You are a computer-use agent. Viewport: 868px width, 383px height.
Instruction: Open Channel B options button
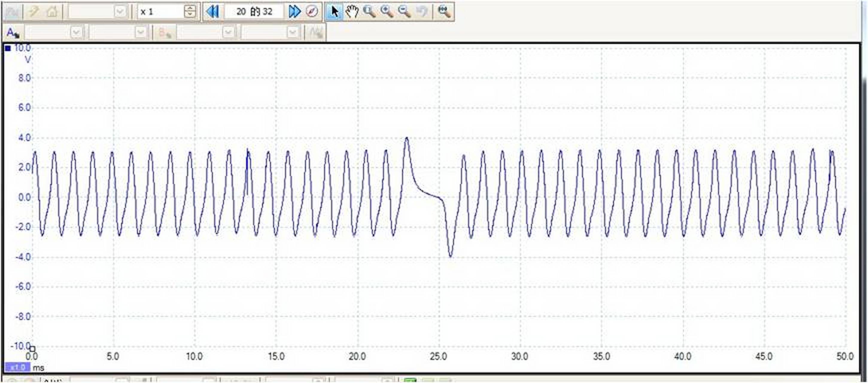tap(165, 33)
